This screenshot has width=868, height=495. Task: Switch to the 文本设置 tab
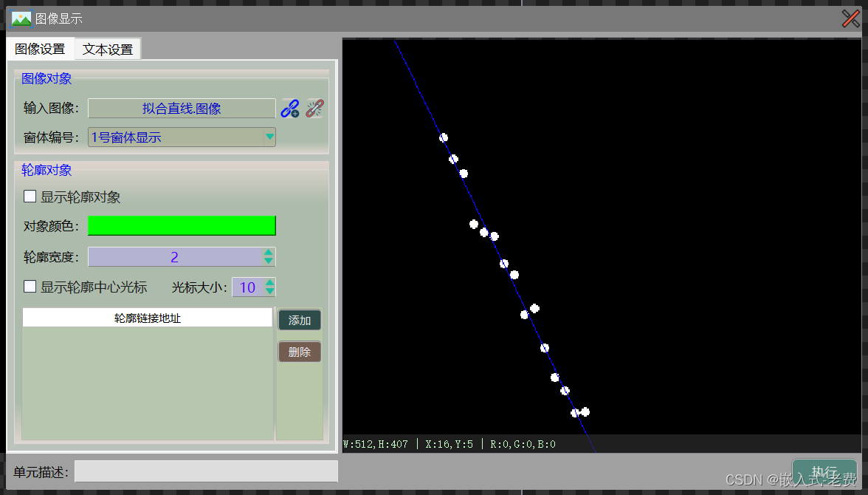pos(108,49)
